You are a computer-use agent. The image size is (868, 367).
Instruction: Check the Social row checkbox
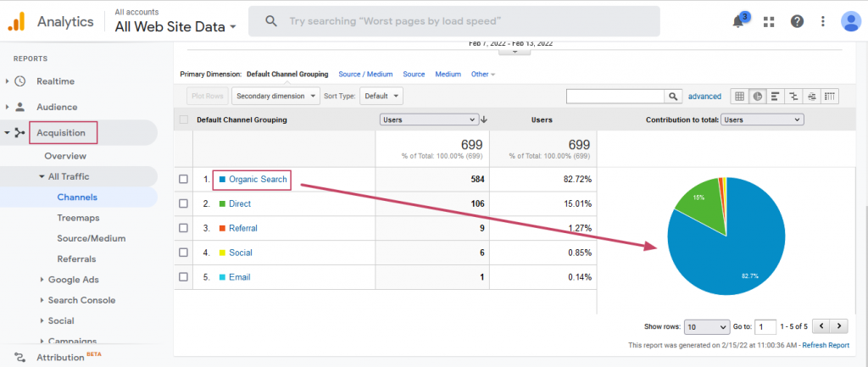tap(184, 253)
